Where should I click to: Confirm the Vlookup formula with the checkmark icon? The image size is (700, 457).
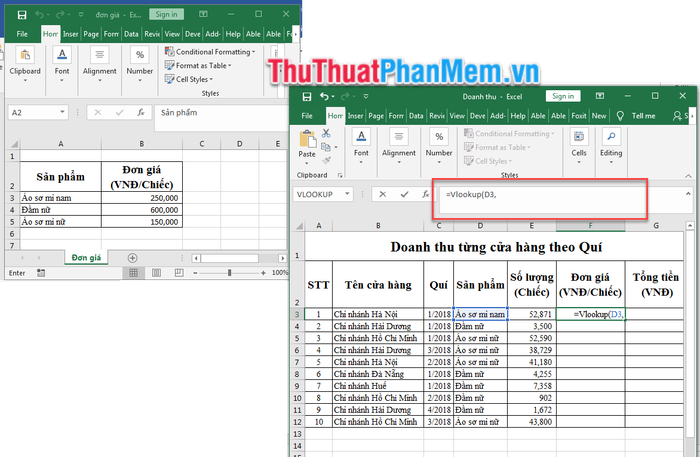pyautogui.click(x=403, y=194)
